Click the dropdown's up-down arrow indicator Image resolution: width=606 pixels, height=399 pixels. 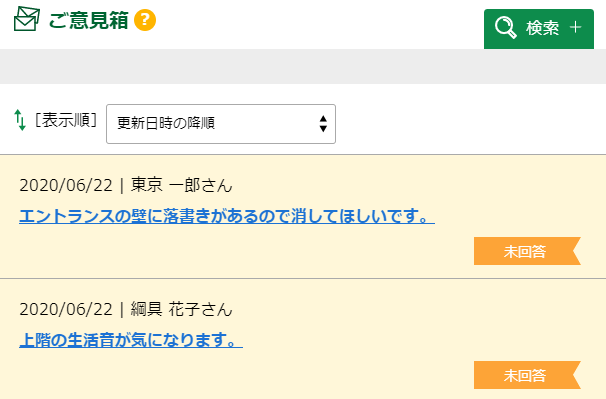point(323,124)
